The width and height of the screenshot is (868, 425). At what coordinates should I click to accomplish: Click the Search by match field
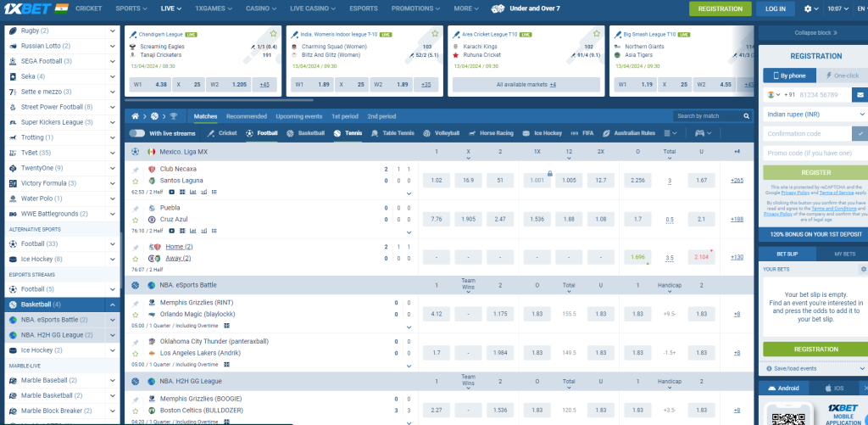(x=709, y=116)
